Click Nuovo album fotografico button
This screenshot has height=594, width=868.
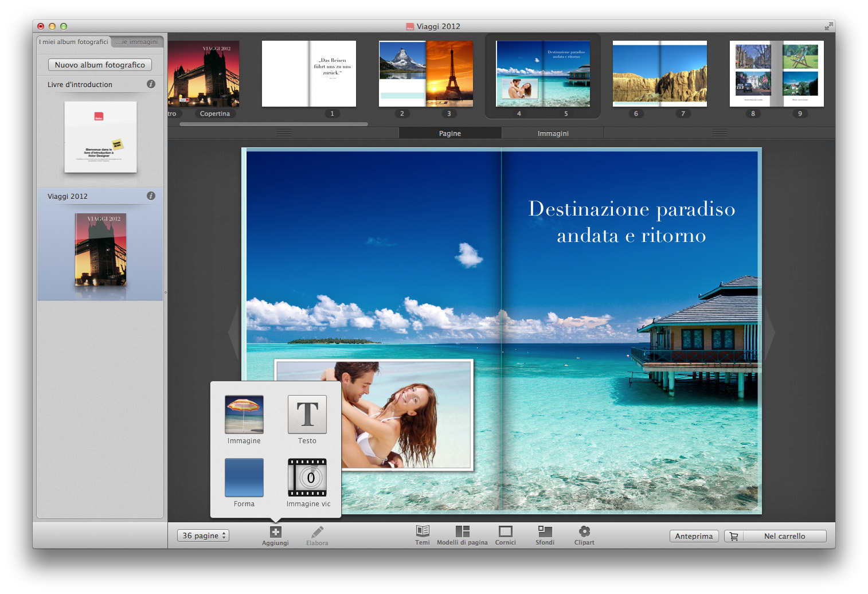click(100, 65)
